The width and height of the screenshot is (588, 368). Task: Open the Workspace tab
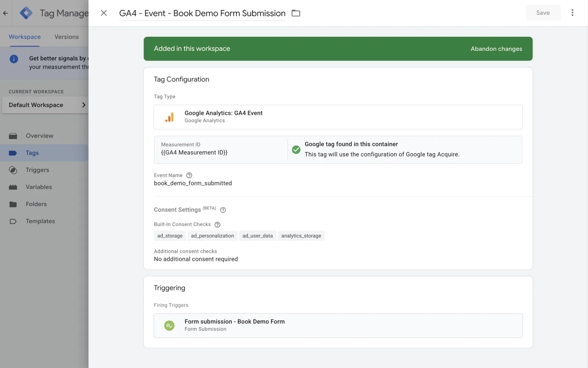pos(25,37)
